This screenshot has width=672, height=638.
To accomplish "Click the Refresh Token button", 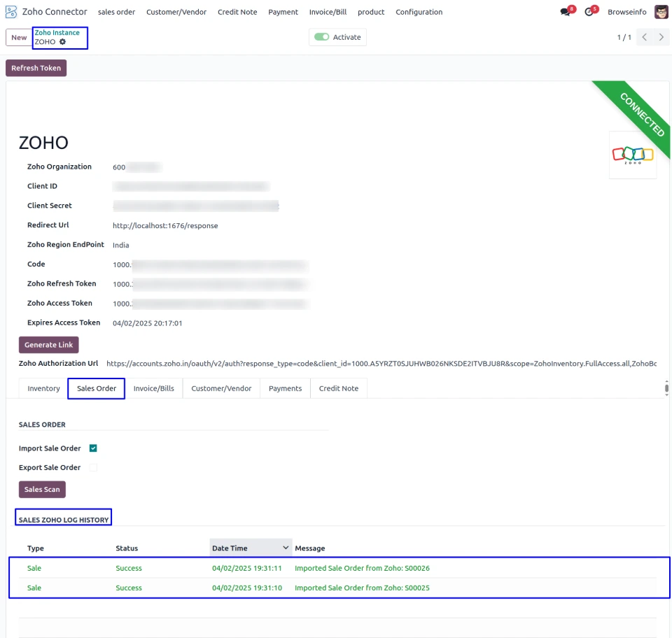I will [36, 68].
